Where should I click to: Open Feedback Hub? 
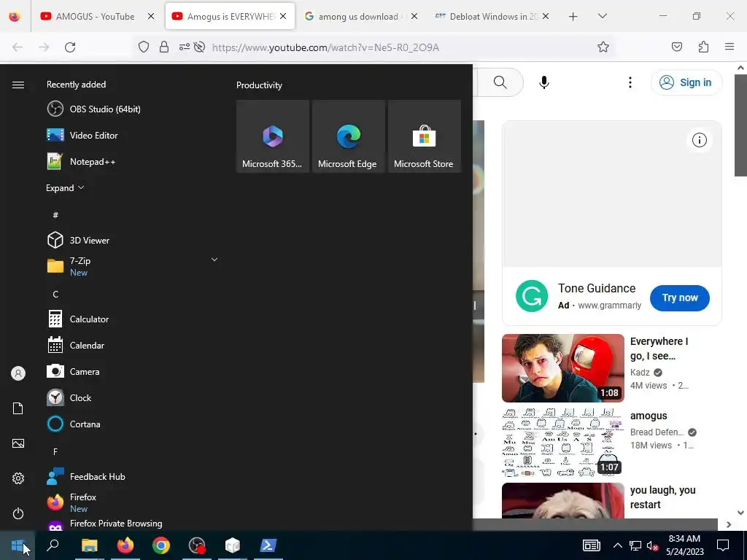[x=86, y=477]
